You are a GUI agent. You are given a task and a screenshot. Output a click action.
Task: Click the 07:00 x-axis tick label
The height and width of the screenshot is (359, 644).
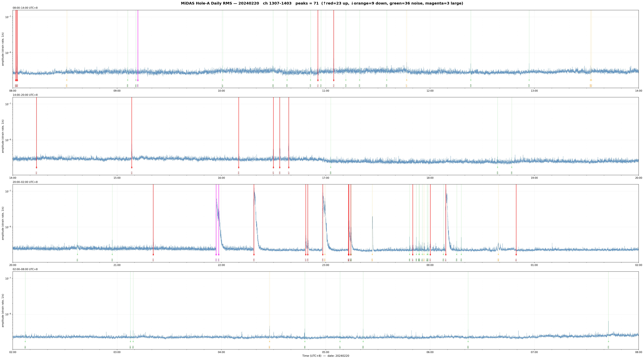click(534, 352)
